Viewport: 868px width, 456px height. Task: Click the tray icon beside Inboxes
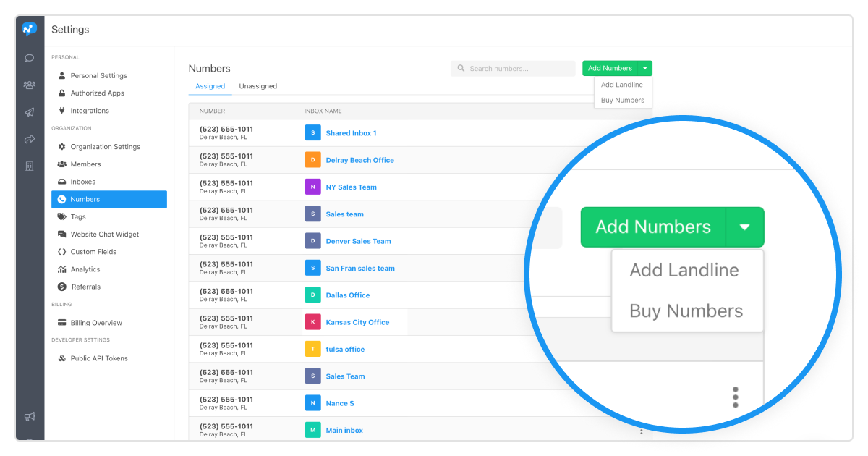pyautogui.click(x=62, y=182)
